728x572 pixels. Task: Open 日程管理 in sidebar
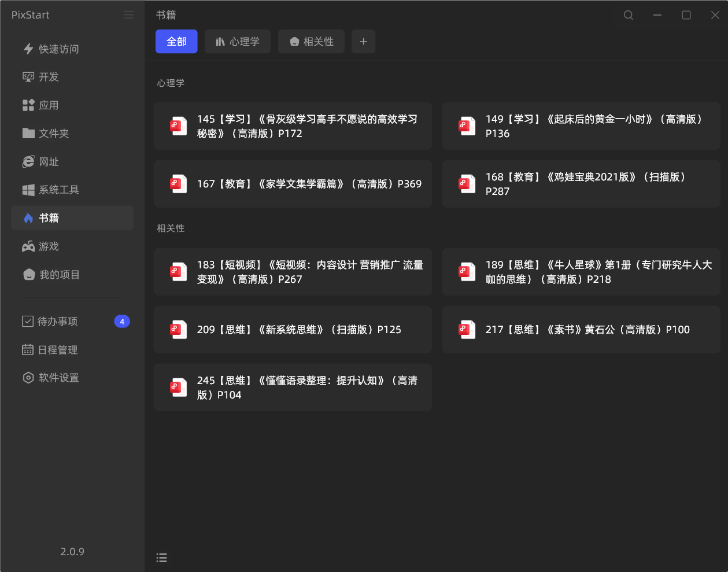[x=72, y=349]
